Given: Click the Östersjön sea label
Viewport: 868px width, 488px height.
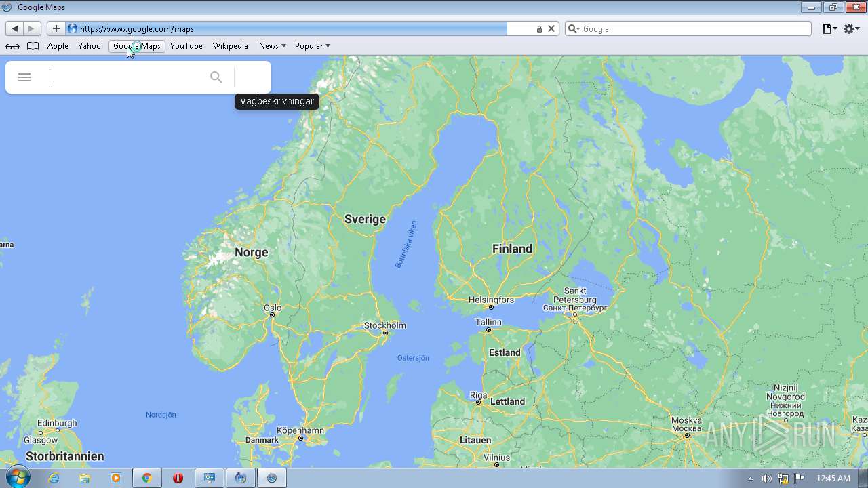Looking at the screenshot, I should pos(413,358).
